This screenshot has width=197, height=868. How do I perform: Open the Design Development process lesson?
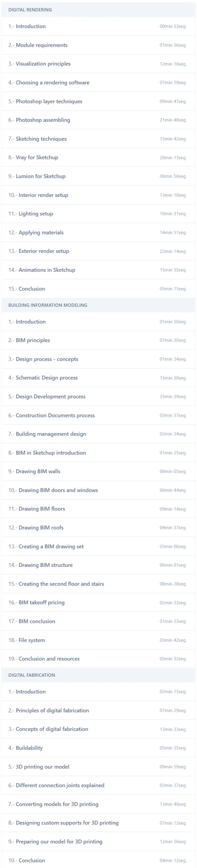[x=98, y=397]
